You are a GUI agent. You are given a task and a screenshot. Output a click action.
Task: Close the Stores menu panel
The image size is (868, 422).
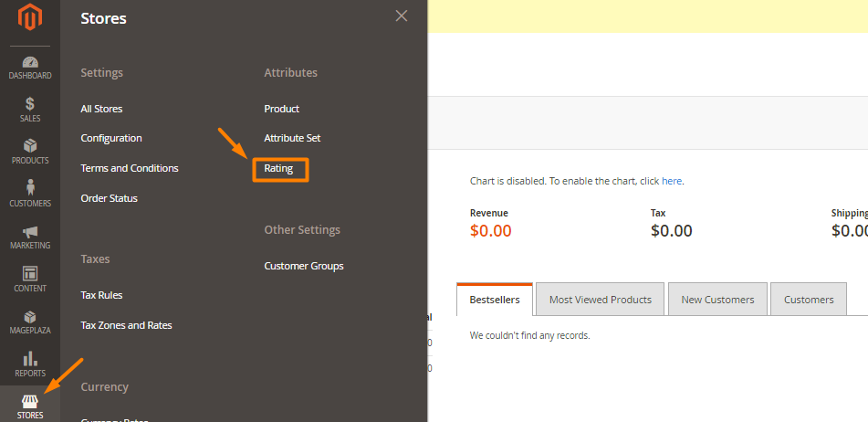point(402,16)
